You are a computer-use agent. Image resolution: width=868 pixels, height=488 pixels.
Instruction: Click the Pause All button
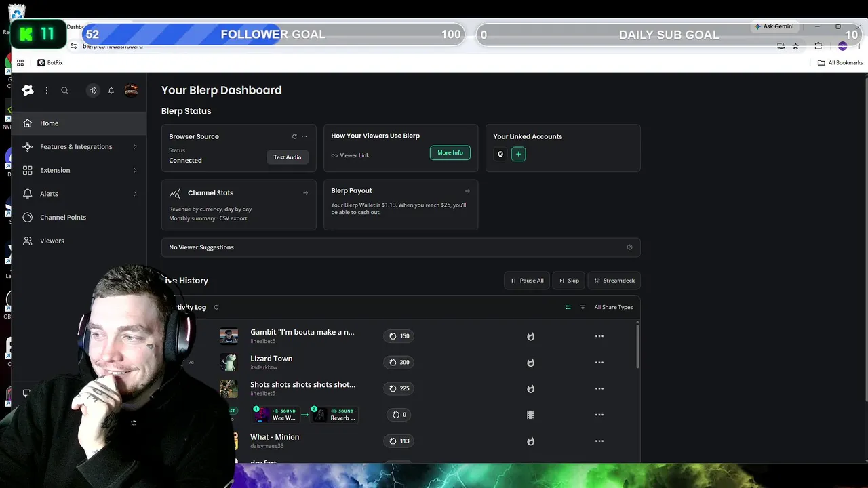527,281
